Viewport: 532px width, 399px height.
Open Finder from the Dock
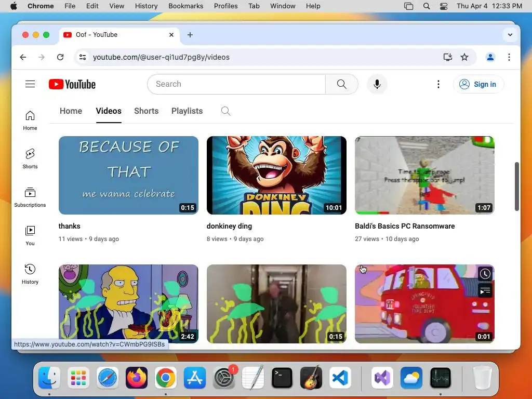[x=49, y=378]
